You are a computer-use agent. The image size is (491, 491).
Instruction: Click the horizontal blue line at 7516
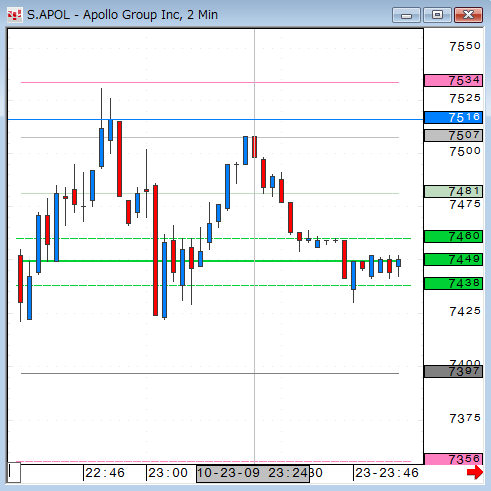coord(215,119)
